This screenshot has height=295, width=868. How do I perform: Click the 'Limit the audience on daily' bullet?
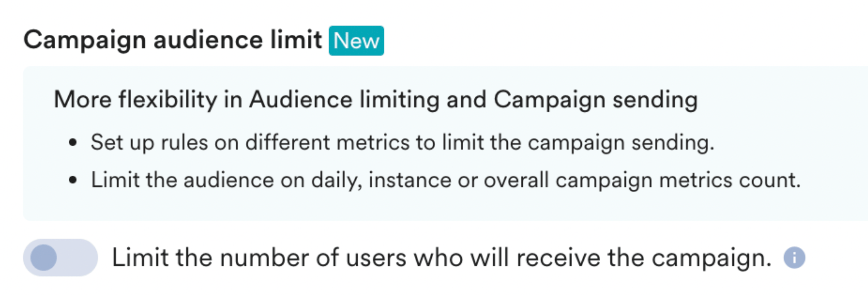coord(446,180)
